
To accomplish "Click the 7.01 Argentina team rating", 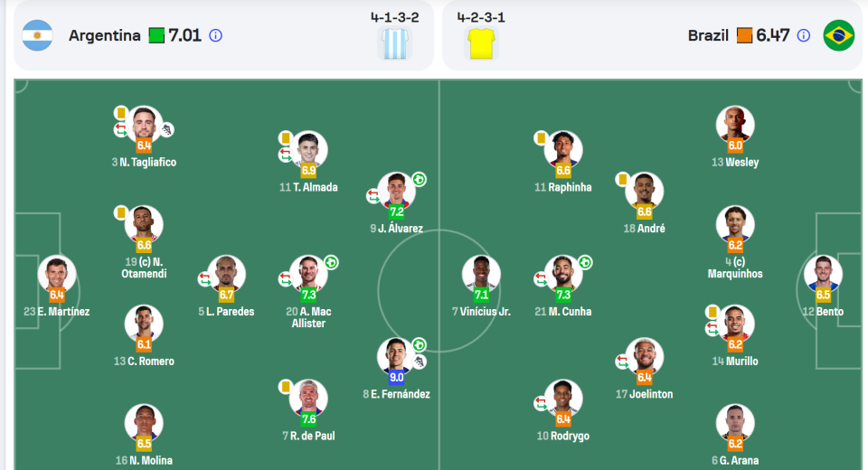I will [184, 35].
